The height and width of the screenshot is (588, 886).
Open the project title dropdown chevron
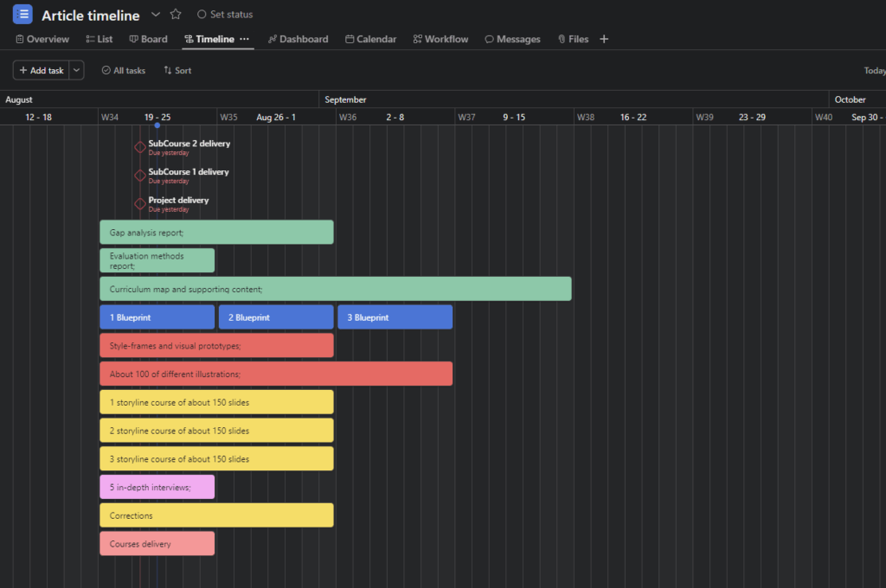(156, 14)
